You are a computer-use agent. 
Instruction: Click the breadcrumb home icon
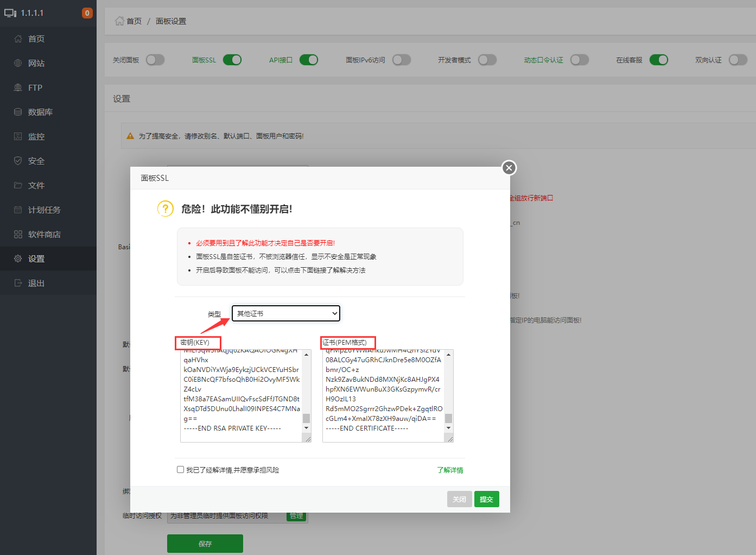pos(119,21)
